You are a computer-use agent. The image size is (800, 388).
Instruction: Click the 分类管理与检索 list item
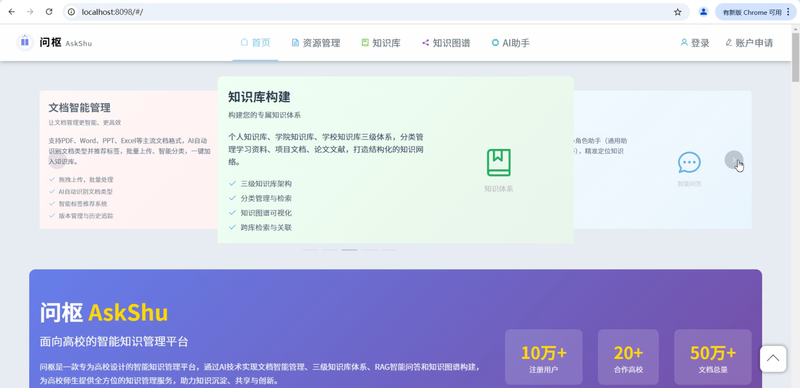click(x=260, y=198)
